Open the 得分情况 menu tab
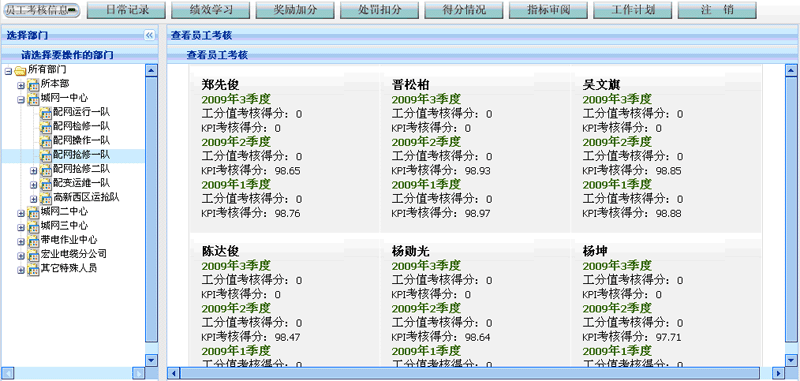 pyautogui.click(x=464, y=10)
